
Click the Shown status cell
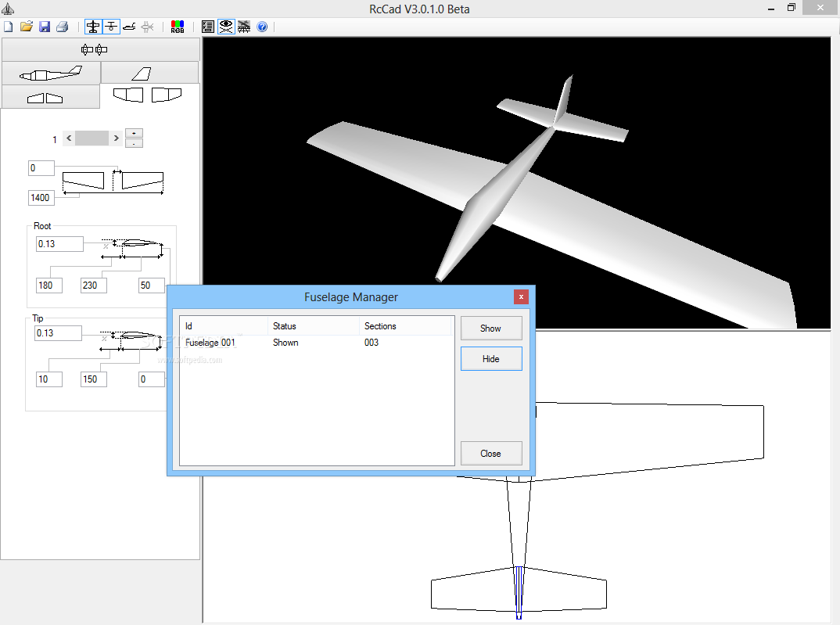(285, 343)
